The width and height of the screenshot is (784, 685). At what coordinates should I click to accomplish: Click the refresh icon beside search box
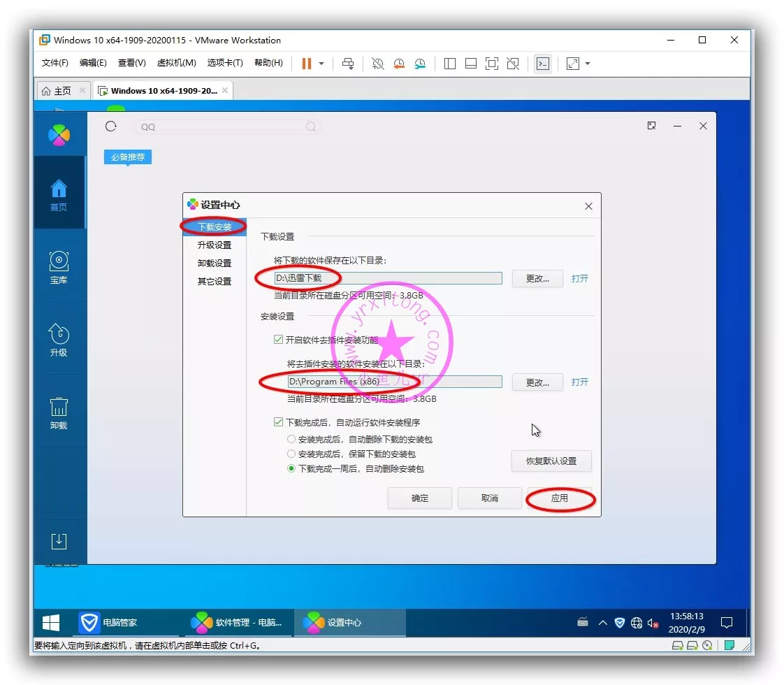click(x=110, y=127)
